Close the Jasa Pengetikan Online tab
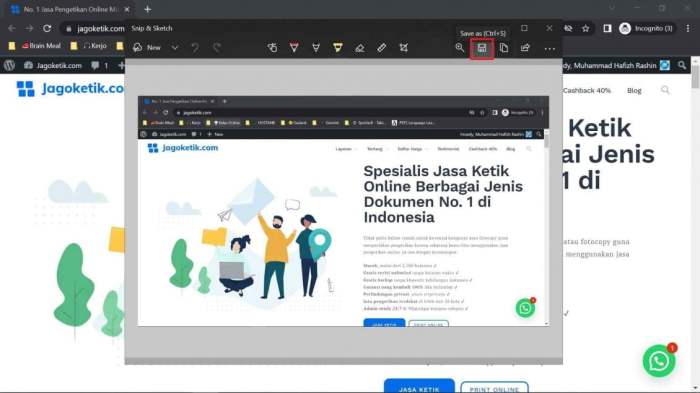Viewport: 700px width, 393px height. (127, 9)
